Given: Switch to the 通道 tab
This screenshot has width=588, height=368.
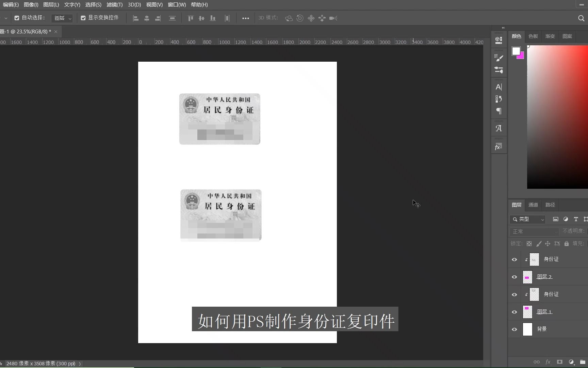Looking at the screenshot, I should pos(533,205).
